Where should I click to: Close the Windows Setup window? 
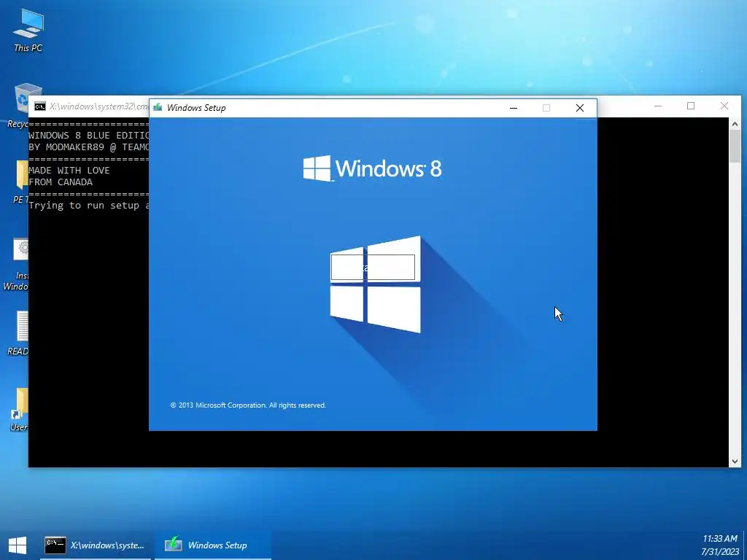click(x=580, y=108)
